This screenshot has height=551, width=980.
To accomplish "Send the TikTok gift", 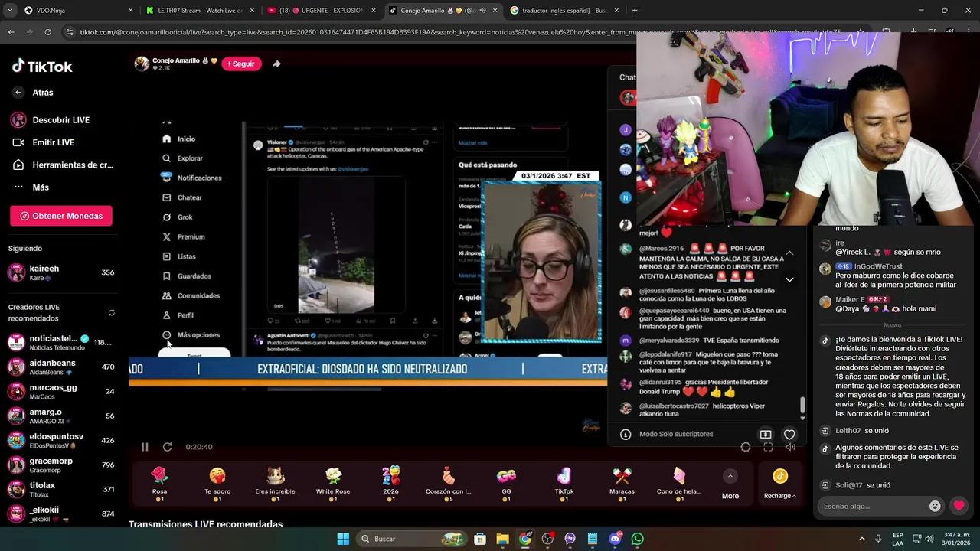I will pyautogui.click(x=564, y=484).
